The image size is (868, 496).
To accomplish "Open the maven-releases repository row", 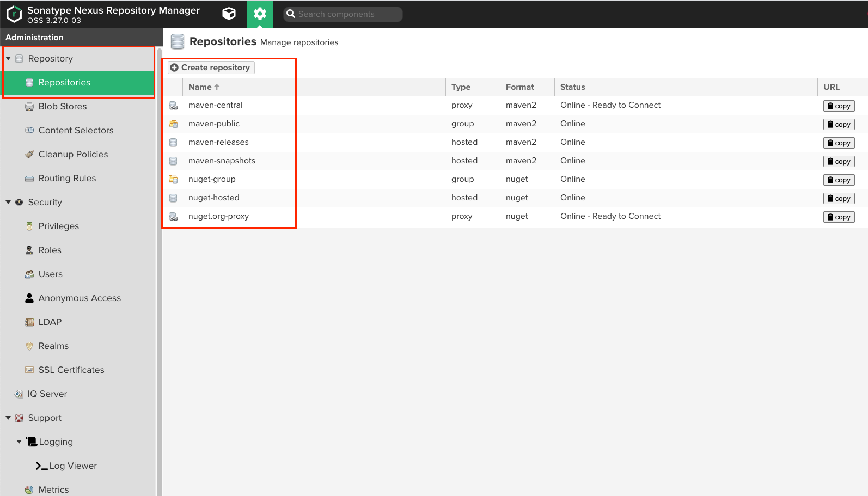I will pos(515,143).
